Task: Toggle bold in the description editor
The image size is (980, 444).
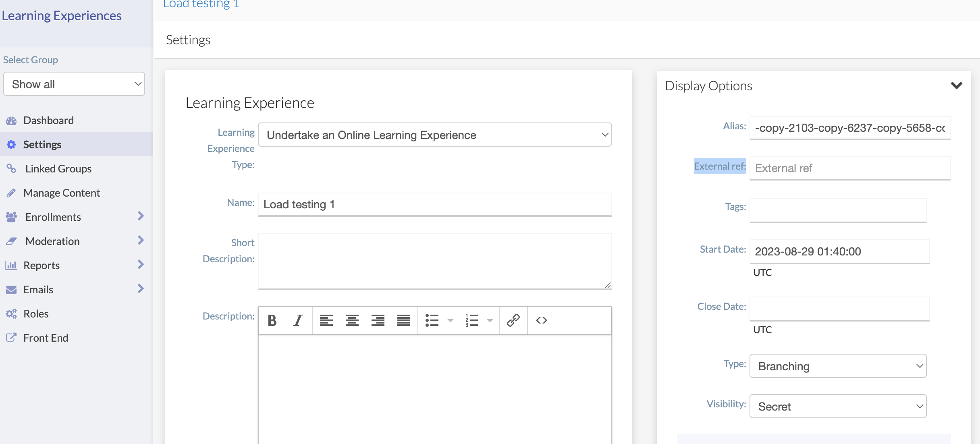Action: click(272, 321)
